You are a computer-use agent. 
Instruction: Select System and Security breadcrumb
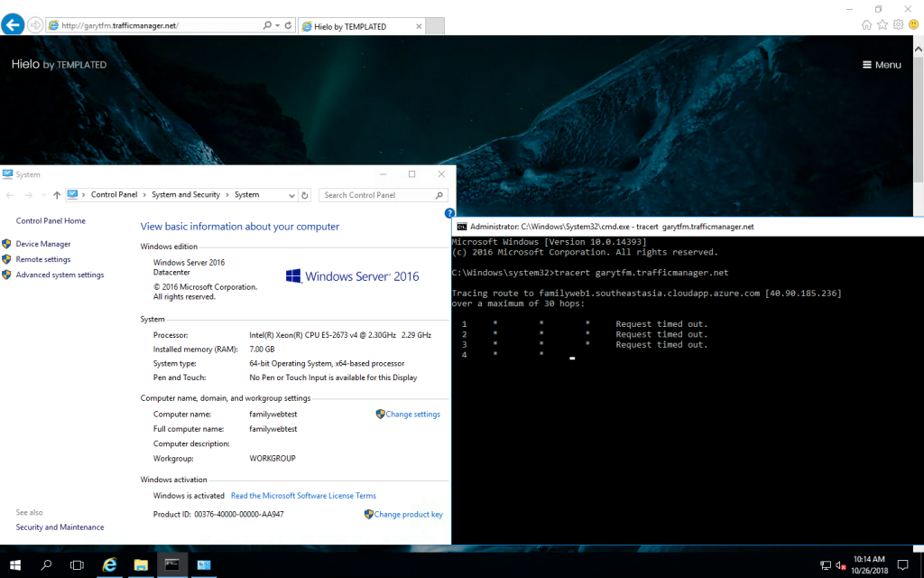[186, 195]
